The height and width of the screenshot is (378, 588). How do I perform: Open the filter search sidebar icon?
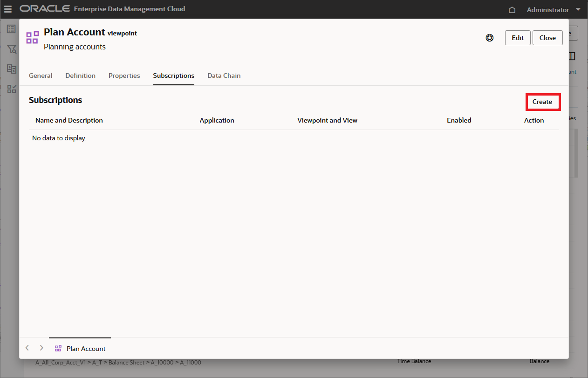coord(12,49)
